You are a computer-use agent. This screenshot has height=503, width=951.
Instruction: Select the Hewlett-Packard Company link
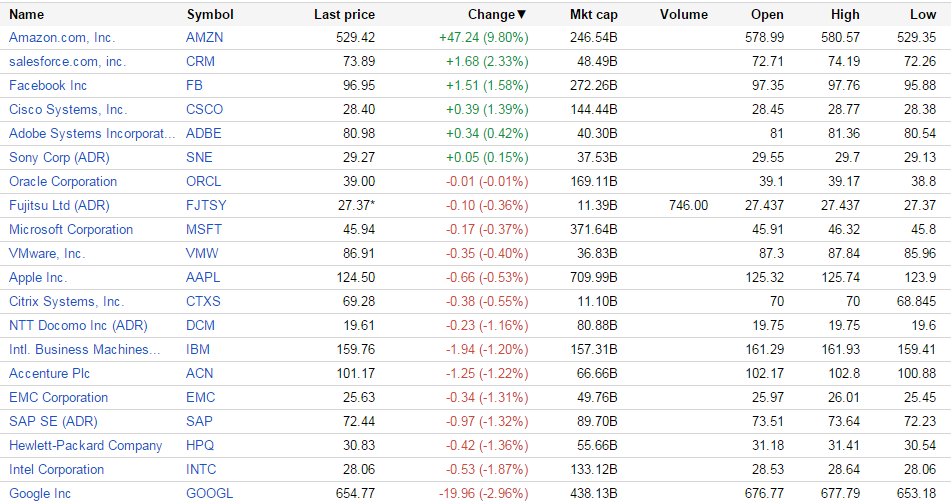[x=85, y=445]
